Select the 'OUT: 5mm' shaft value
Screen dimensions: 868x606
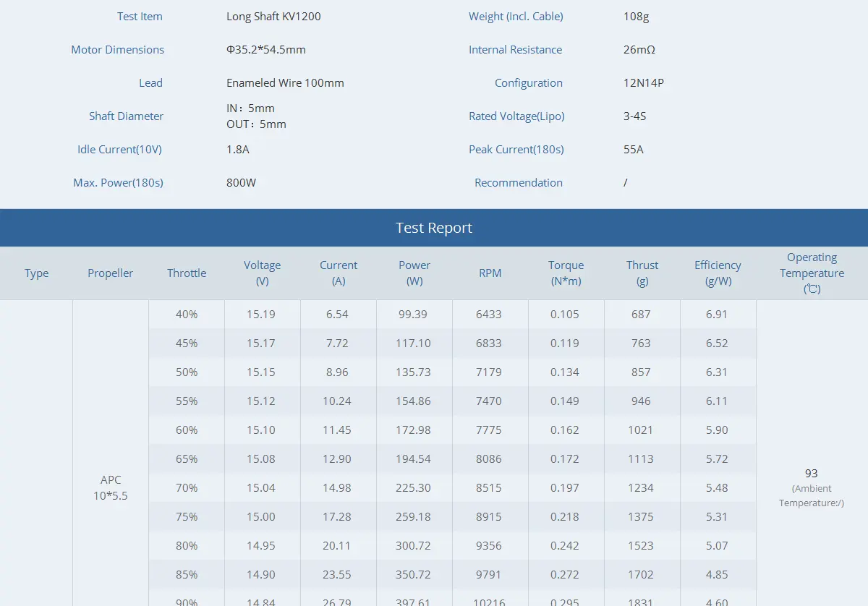pos(256,124)
